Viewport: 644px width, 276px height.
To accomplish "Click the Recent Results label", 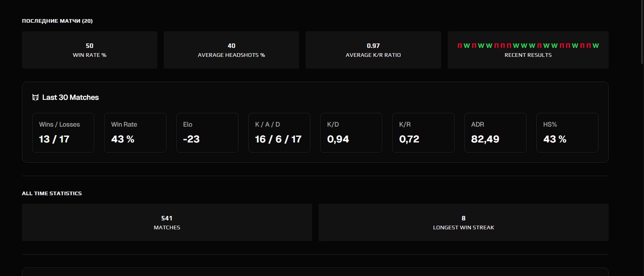I will pyautogui.click(x=528, y=55).
